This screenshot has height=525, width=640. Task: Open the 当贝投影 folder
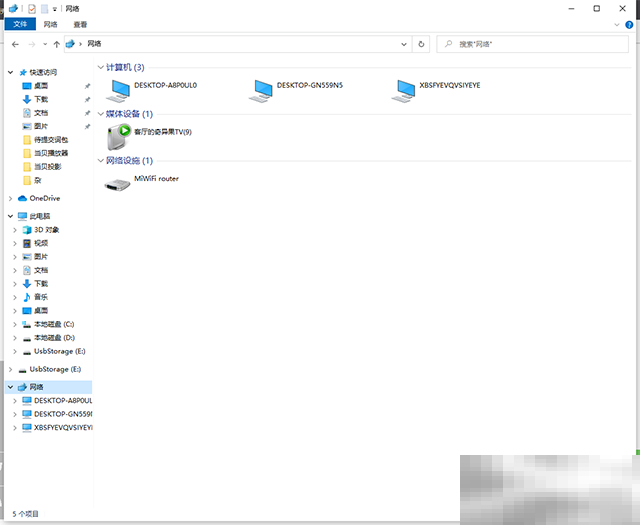[47, 167]
